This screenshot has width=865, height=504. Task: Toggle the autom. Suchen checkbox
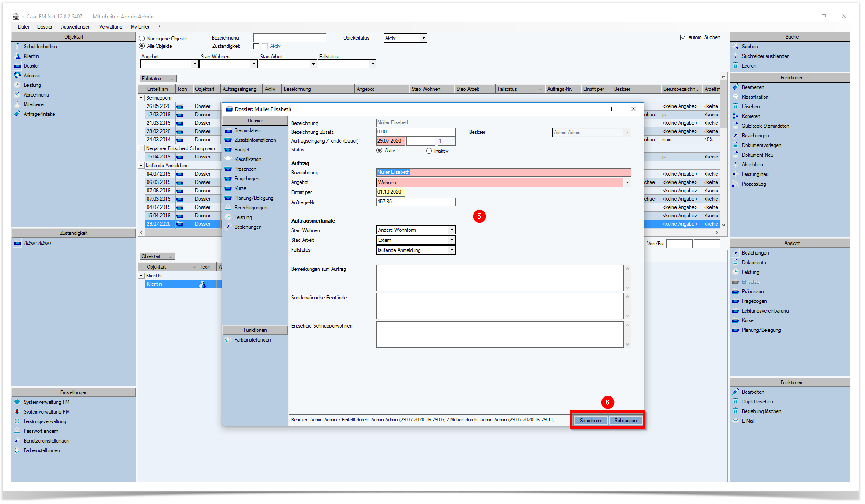click(684, 37)
